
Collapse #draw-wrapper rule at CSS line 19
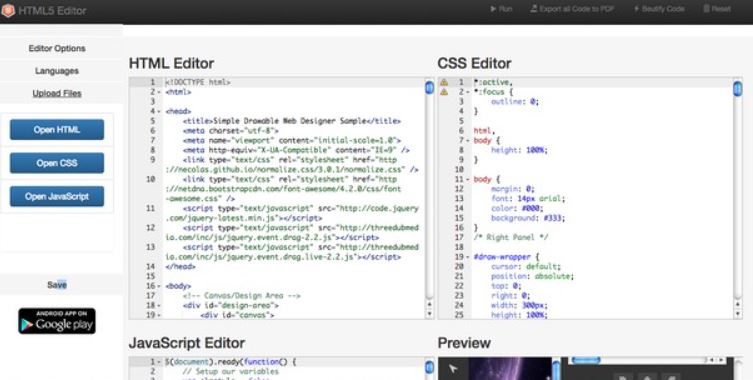tap(468, 257)
